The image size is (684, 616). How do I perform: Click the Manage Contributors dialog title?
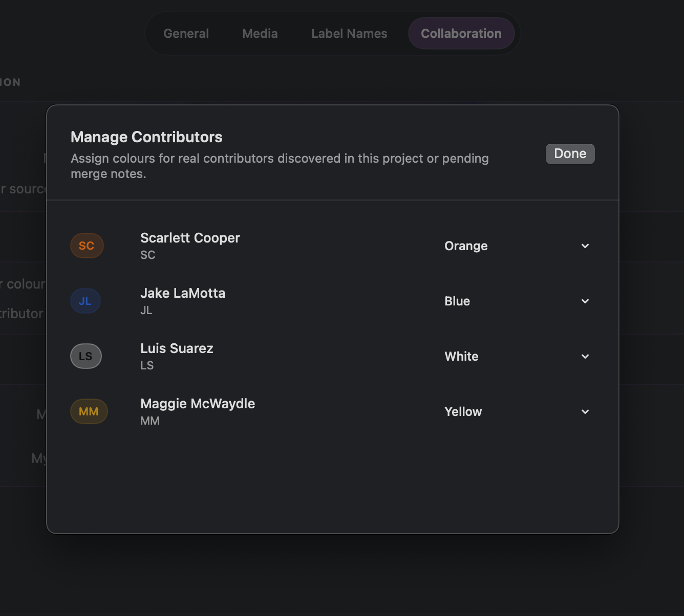[x=146, y=137]
